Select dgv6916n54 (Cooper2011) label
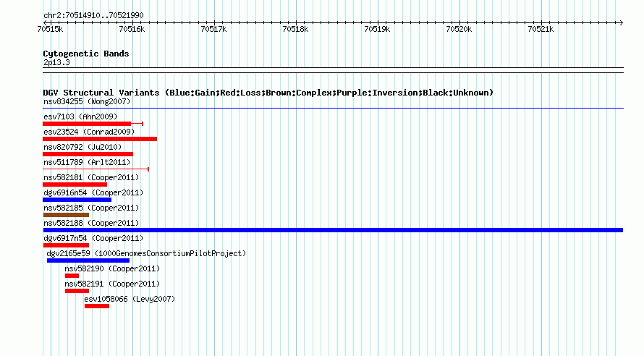This screenshot has height=356, width=644. pyautogui.click(x=93, y=192)
